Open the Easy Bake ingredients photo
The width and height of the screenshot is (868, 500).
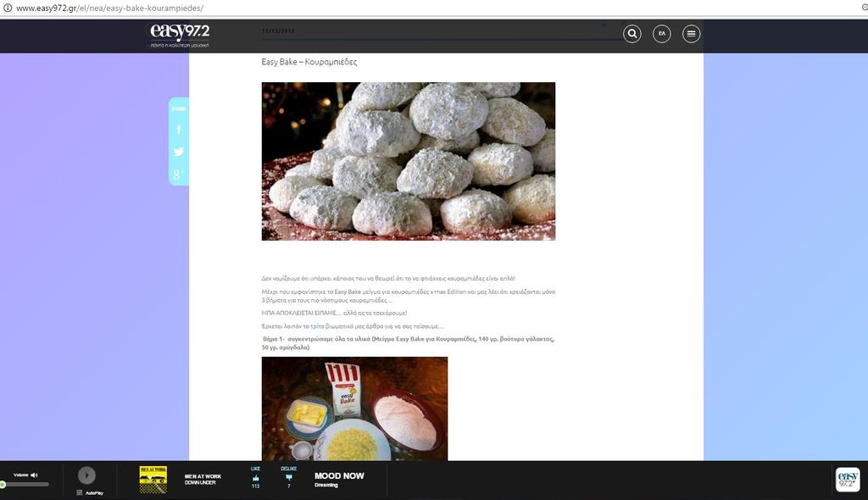355,408
